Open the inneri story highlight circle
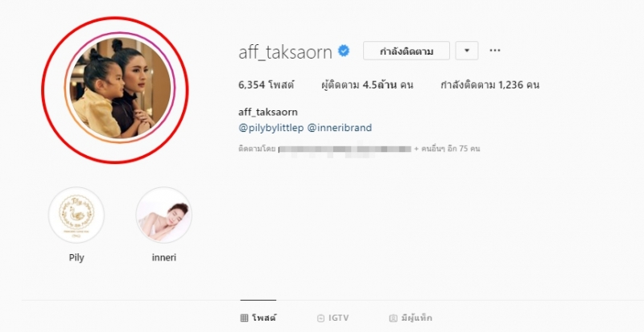 click(x=164, y=215)
